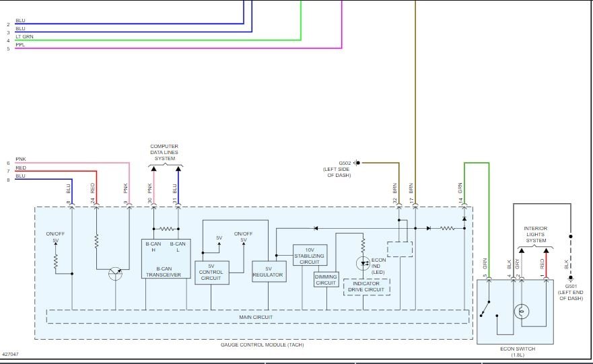The width and height of the screenshot is (593, 364).
Task: Click the resistor above the ECON LED
Action: click(x=363, y=246)
